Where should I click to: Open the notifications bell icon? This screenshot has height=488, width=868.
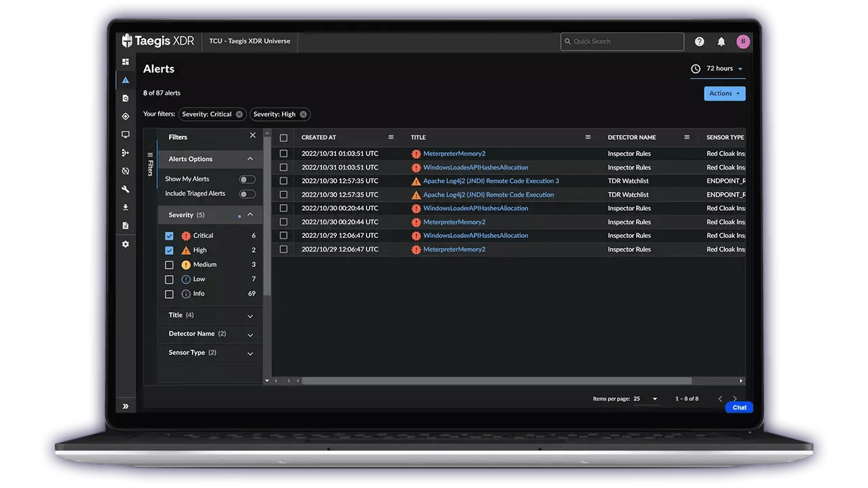tap(721, 41)
